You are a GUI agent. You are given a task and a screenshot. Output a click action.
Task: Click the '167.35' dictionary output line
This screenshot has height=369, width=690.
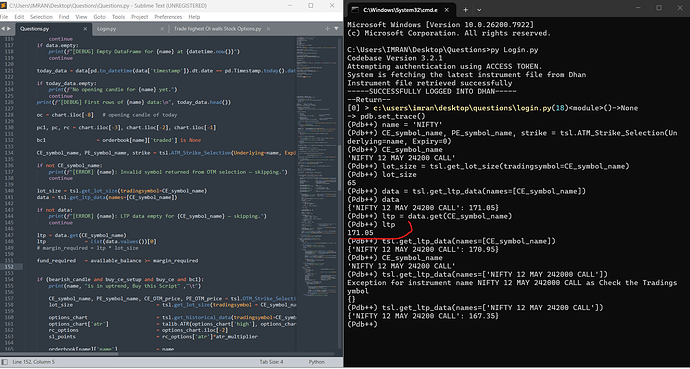(423, 316)
